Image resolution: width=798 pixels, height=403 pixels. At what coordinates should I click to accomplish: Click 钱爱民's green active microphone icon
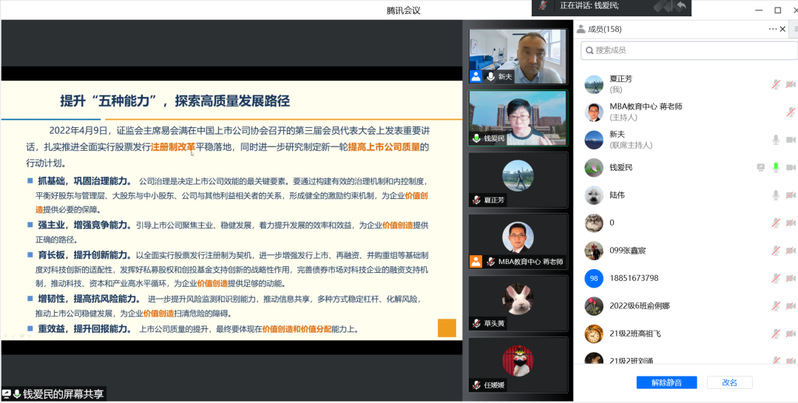pyautogui.click(x=776, y=167)
